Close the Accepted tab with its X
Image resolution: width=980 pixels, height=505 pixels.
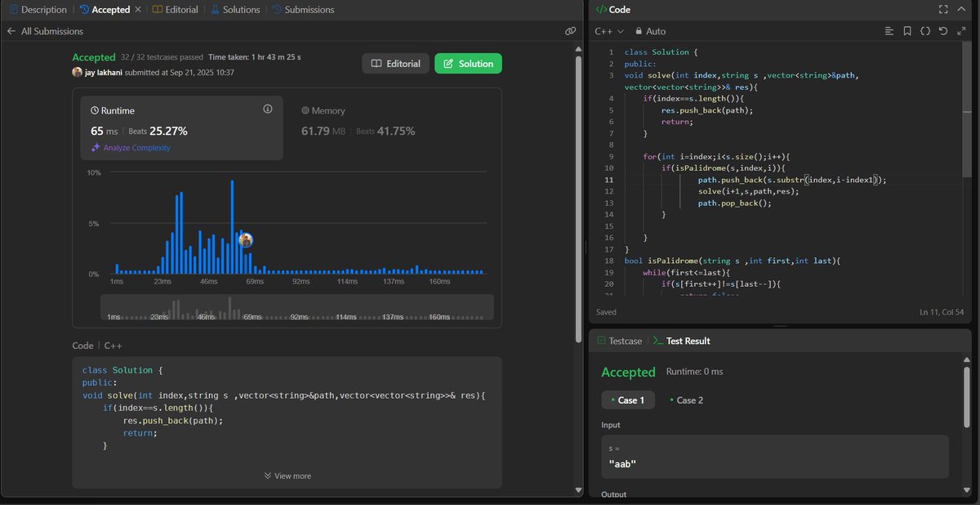pyautogui.click(x=137, y=10)
